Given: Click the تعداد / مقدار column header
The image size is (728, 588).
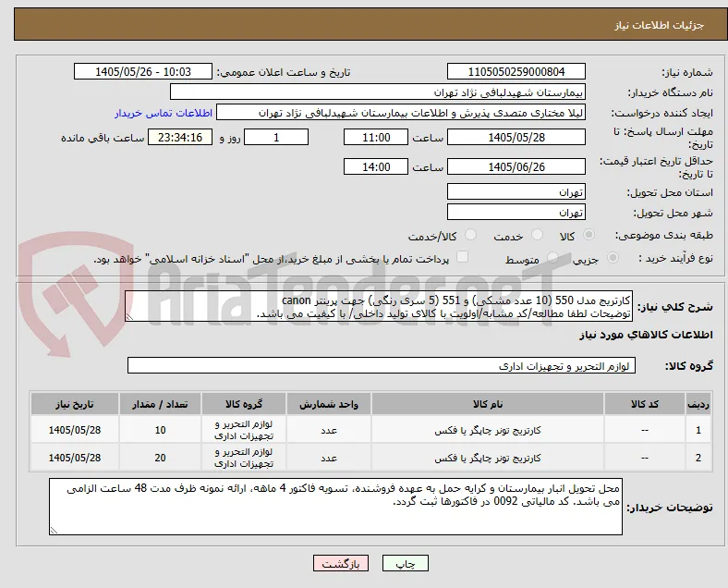Looking at the screenshot, I should [160, 404].
